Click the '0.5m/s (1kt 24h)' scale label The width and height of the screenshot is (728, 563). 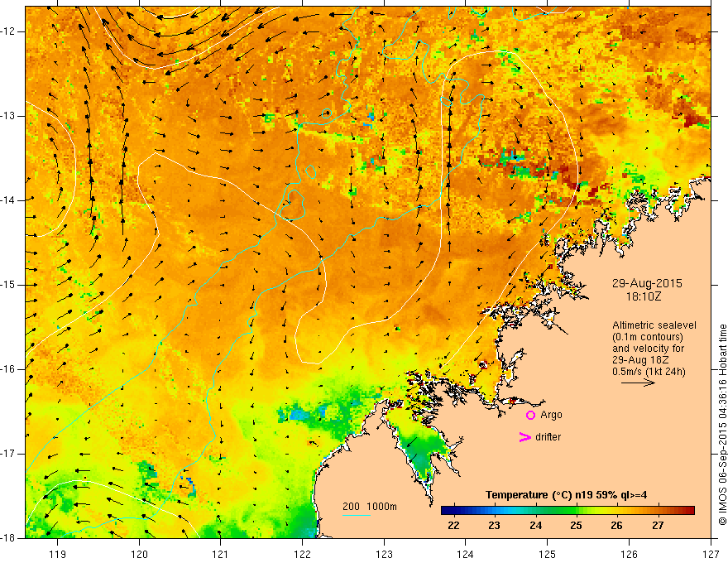point(649,372)
